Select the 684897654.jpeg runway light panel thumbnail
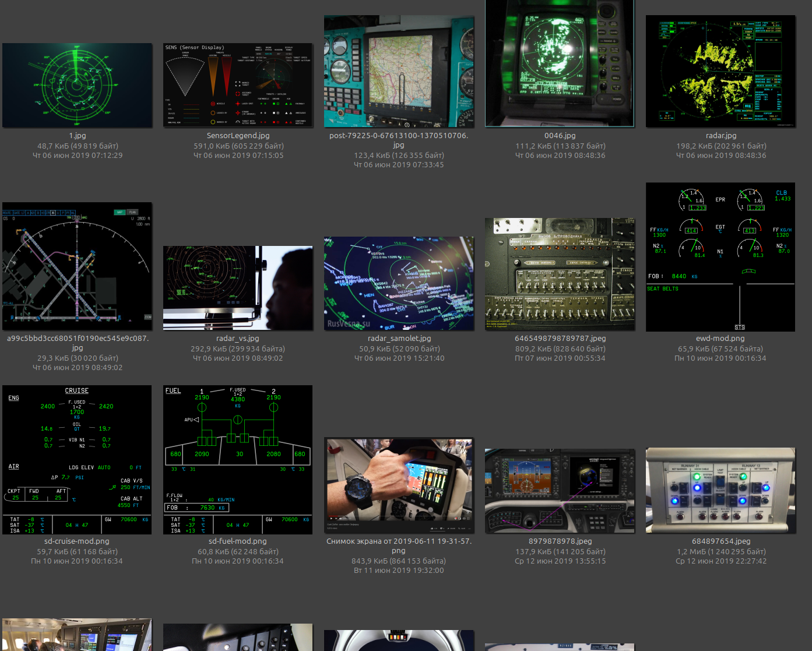This screenshot has width=812, height=651. pos(720,491)
